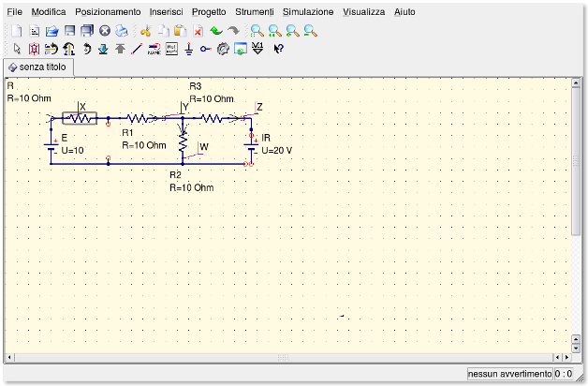Toggle the Select pointer tool

coord(17,49)
